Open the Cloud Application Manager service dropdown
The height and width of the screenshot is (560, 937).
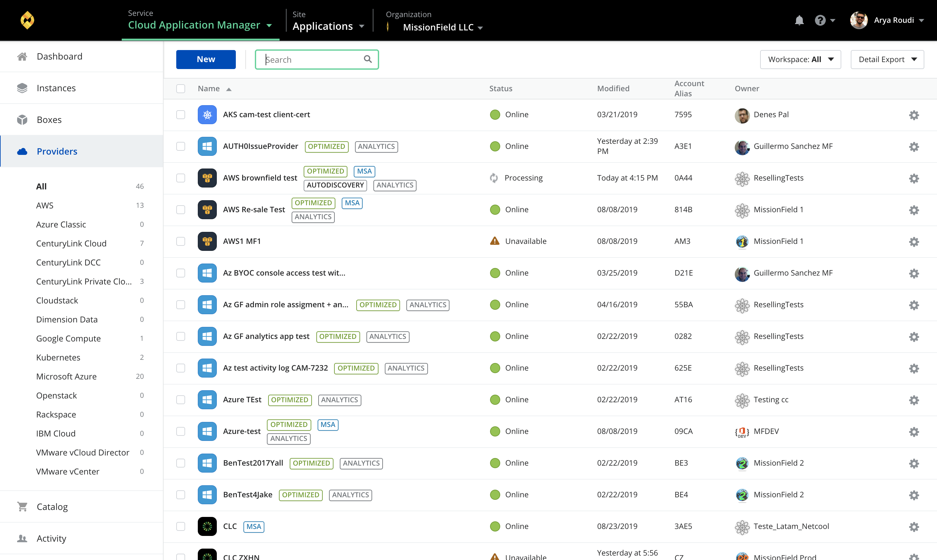(x=200, y=25)
